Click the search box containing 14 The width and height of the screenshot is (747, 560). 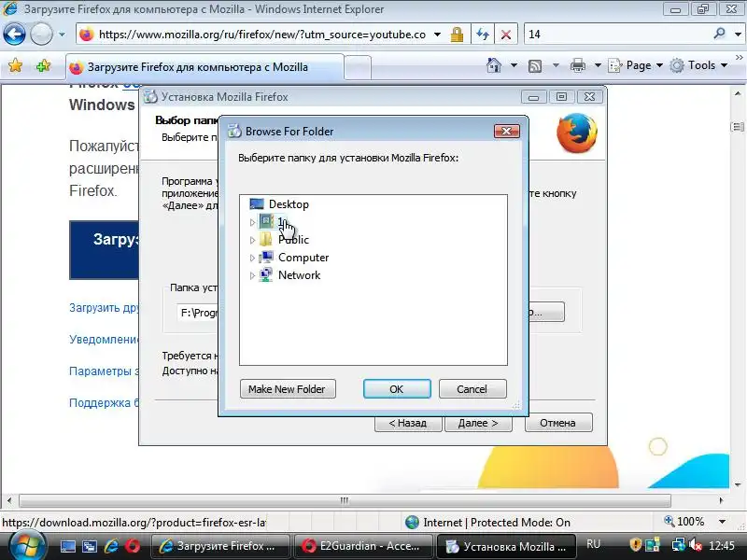(617, 35)
